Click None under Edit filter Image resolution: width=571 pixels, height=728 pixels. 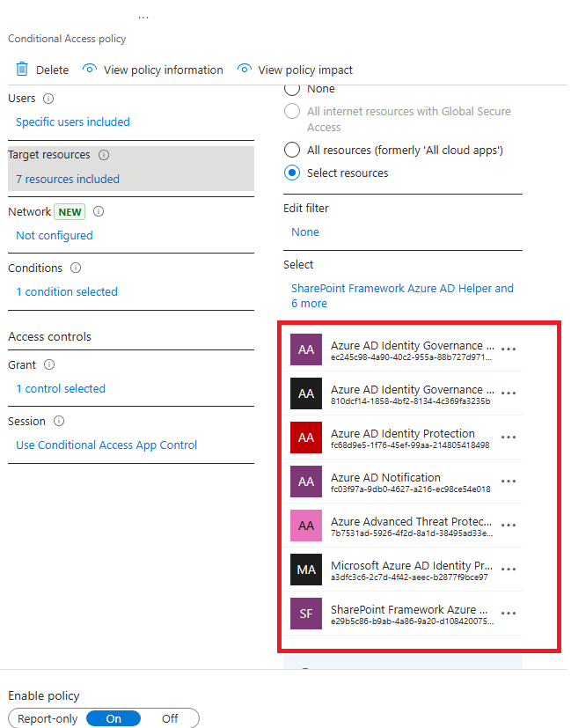[305, 232]
